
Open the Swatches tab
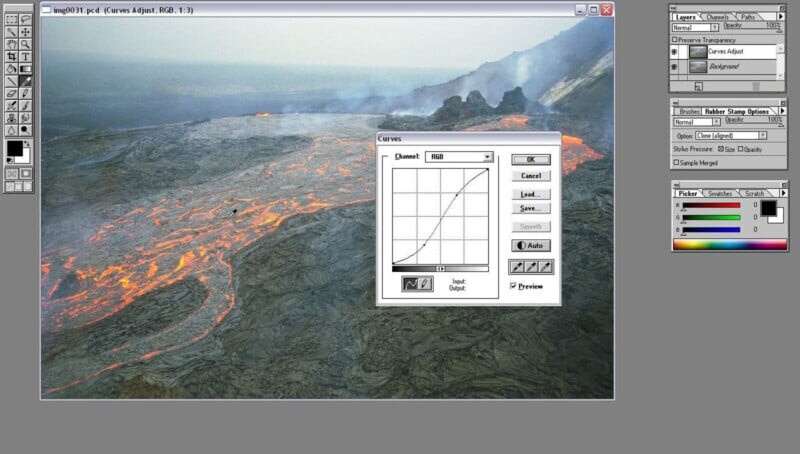pos(720,193)
